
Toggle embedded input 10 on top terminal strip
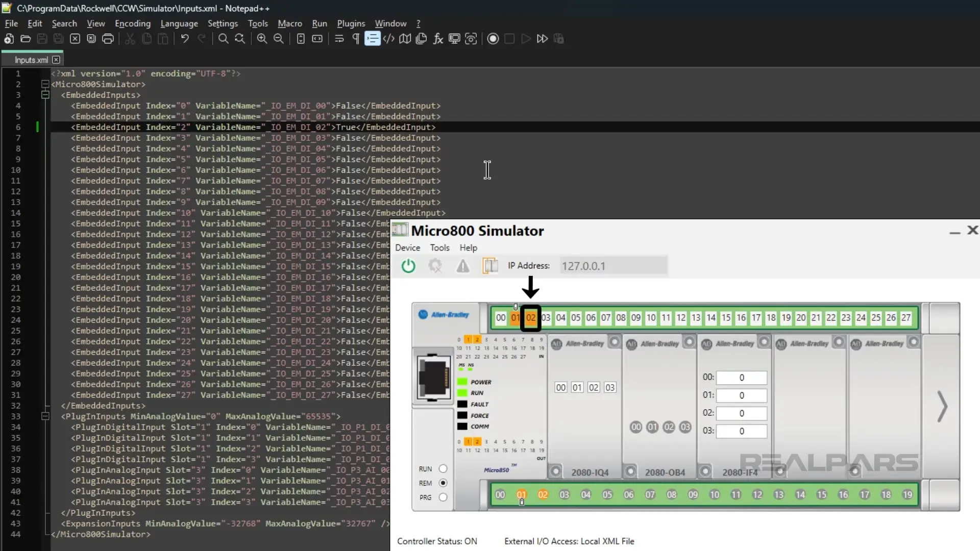pos(651,318)
